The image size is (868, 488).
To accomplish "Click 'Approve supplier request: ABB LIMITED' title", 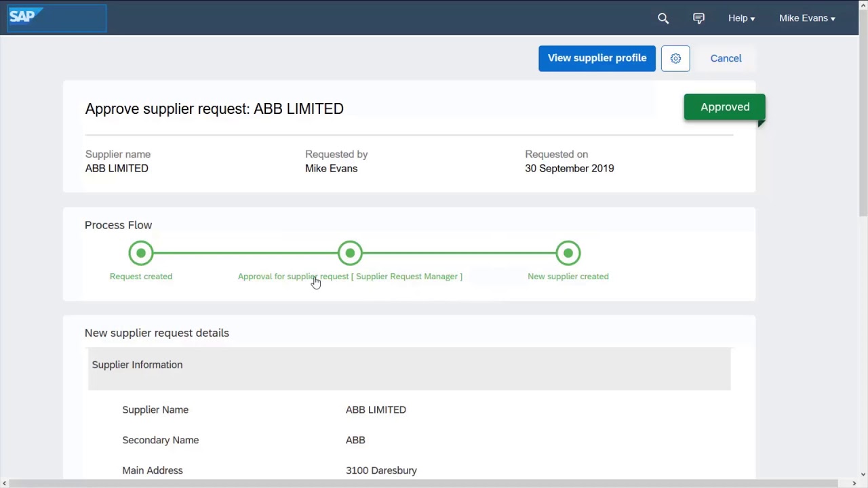I will 214,108.
